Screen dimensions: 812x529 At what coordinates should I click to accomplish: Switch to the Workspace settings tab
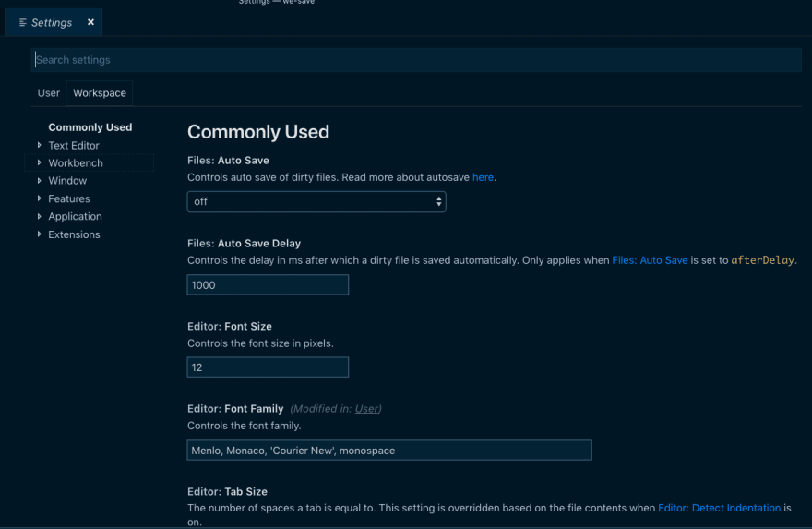pyautogui.click(x=100, y=92)
